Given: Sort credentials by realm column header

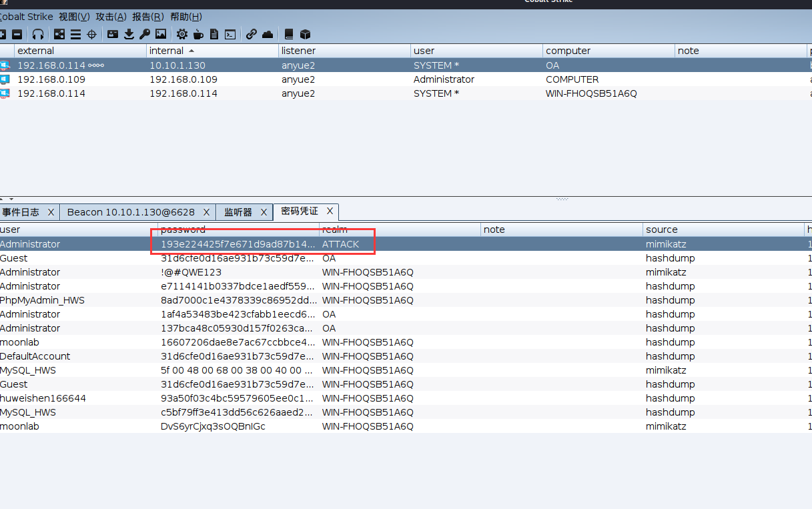Looking at the screenshot, I should [x=400, y=229].
